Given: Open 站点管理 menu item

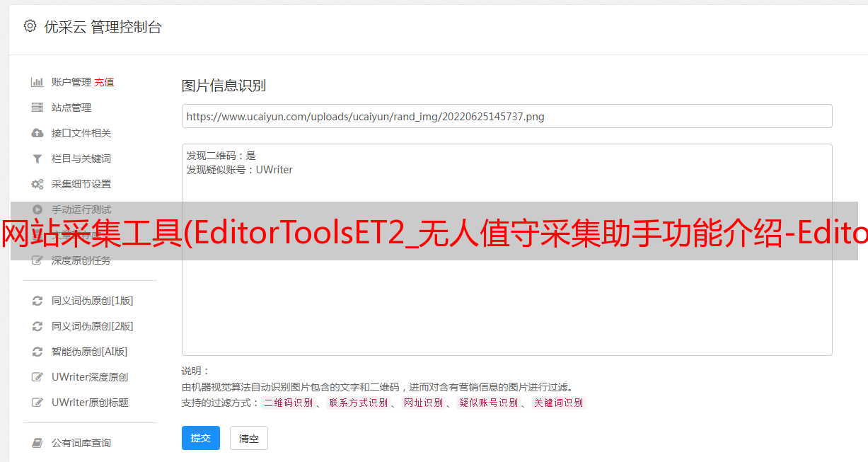Looking at the screenshot, I should [x=71, y=108].
